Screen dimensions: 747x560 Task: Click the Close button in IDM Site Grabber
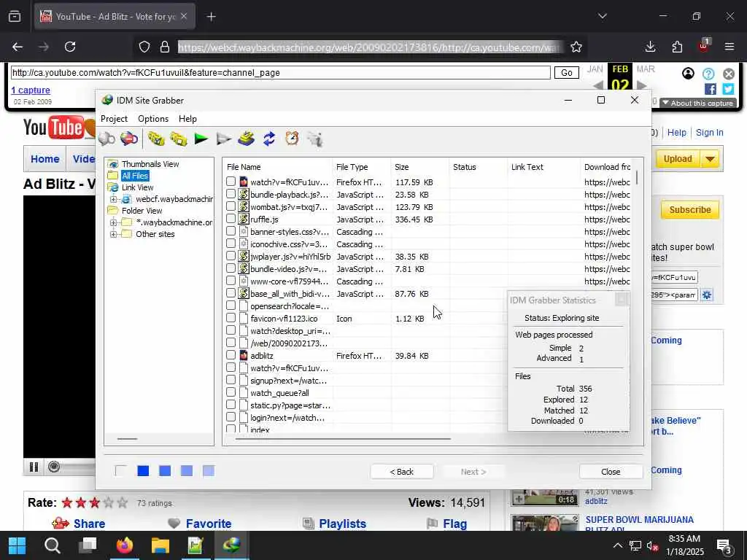pos(611,472)
